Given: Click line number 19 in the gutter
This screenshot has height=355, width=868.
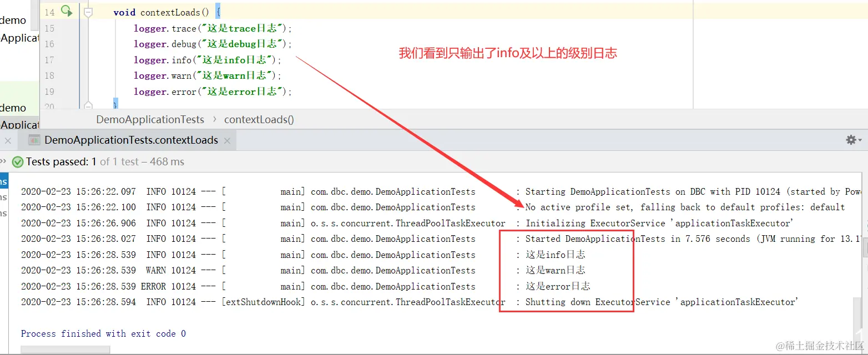Looking at the screenshot, I should pos(49,92).
